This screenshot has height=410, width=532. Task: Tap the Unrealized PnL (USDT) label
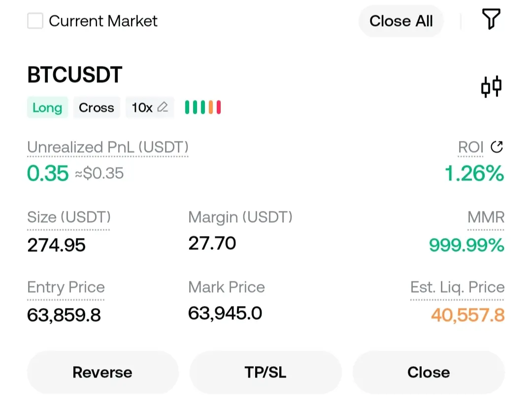(107, 147)
